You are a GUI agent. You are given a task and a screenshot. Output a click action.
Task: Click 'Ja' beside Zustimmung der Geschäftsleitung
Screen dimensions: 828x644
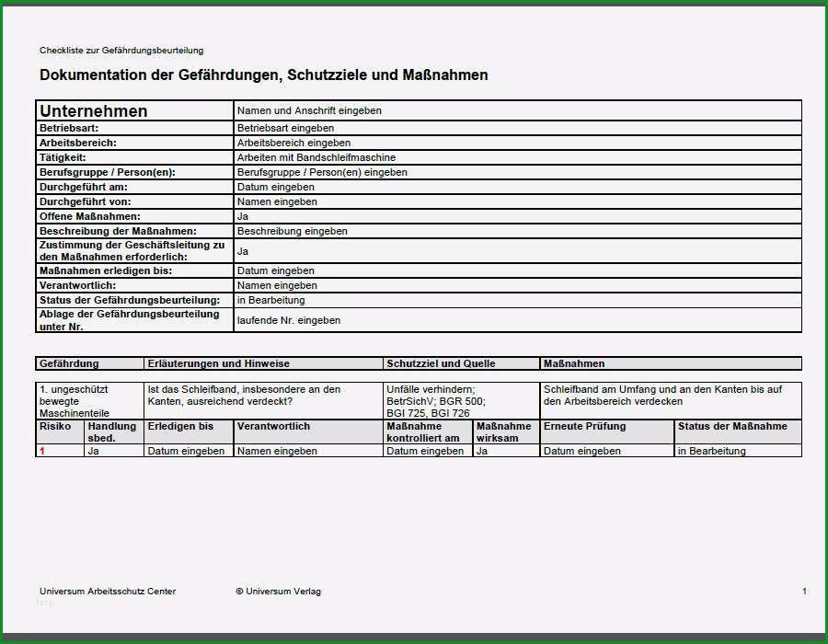517,251
